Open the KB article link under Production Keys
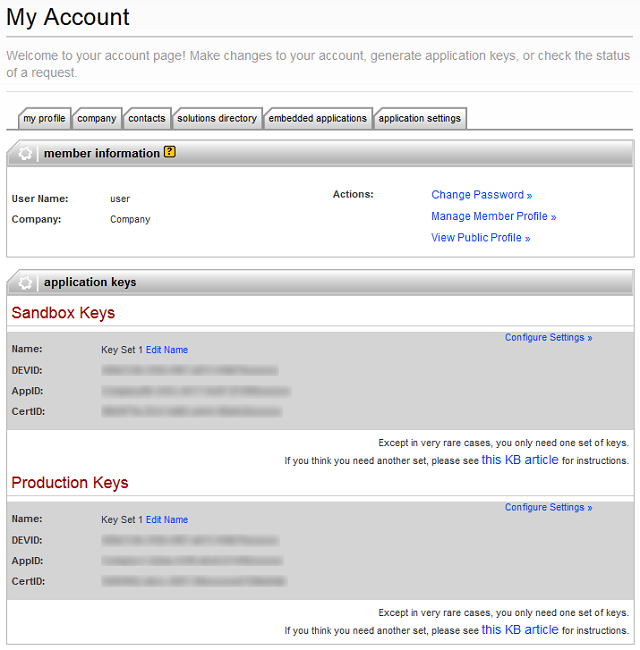Image resolution: width=640 pixels, height=650 pixels. click(520, 630)
